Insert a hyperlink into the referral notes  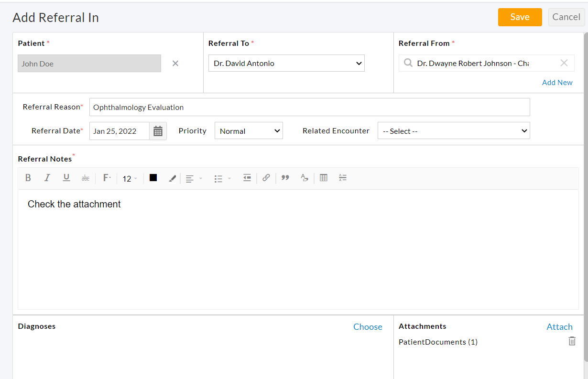coord(266,178)
